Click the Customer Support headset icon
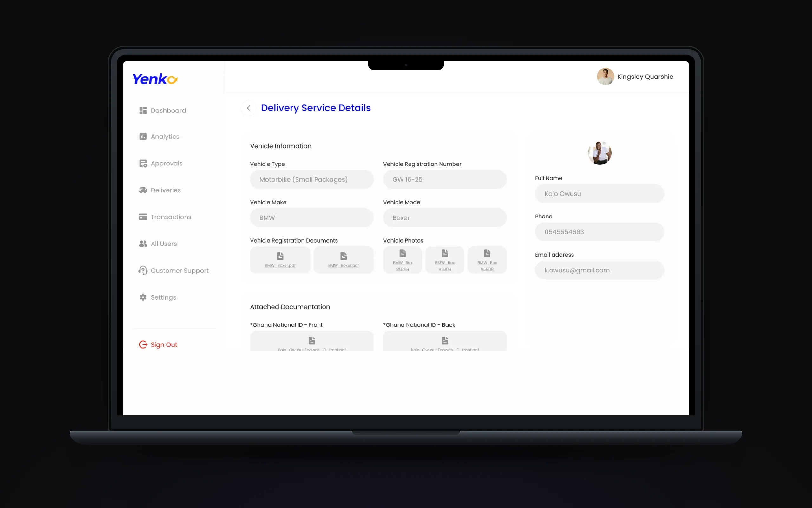 point(143,271)
